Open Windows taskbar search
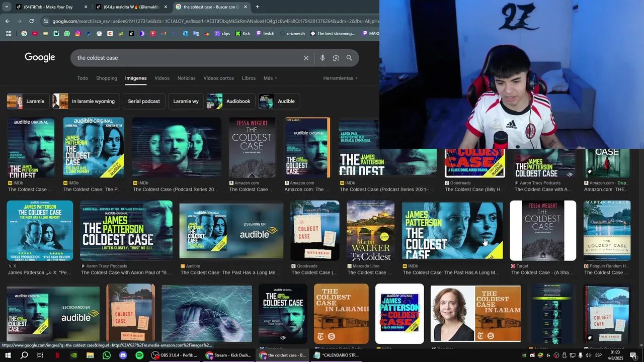The image size is (644, 362). click(x=24, y=355)
